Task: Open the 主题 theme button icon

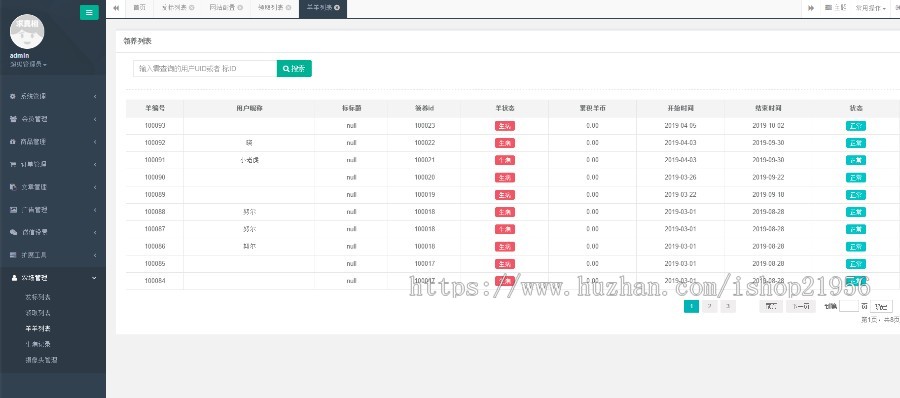Action: [x=828, y=8]
